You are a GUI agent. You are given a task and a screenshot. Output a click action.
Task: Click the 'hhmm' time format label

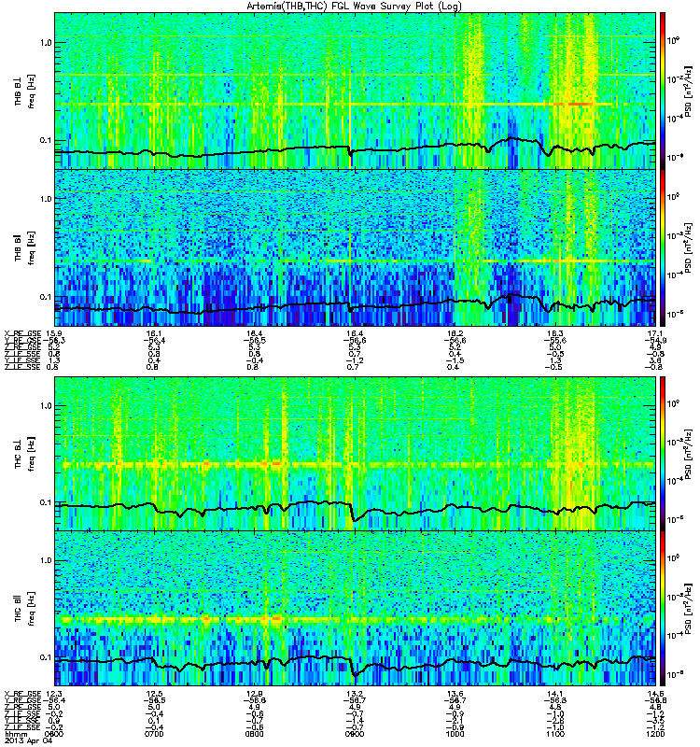pyautogui.click(x=16, y=734)
